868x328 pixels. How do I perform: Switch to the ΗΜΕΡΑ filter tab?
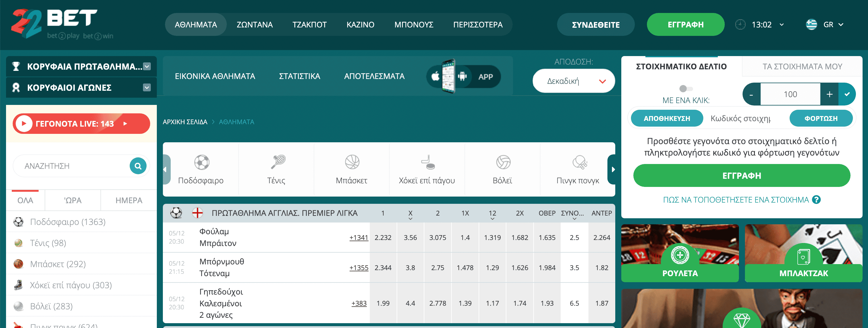129,200
